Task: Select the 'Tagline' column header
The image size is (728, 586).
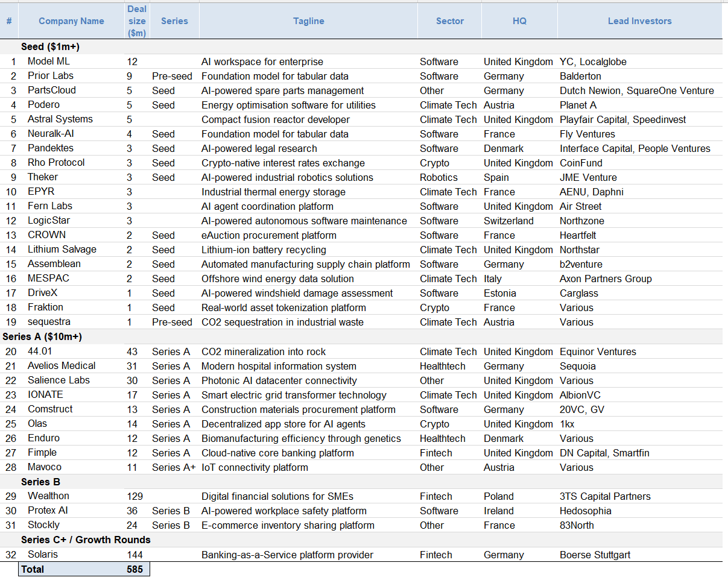Action: [309, 21]
